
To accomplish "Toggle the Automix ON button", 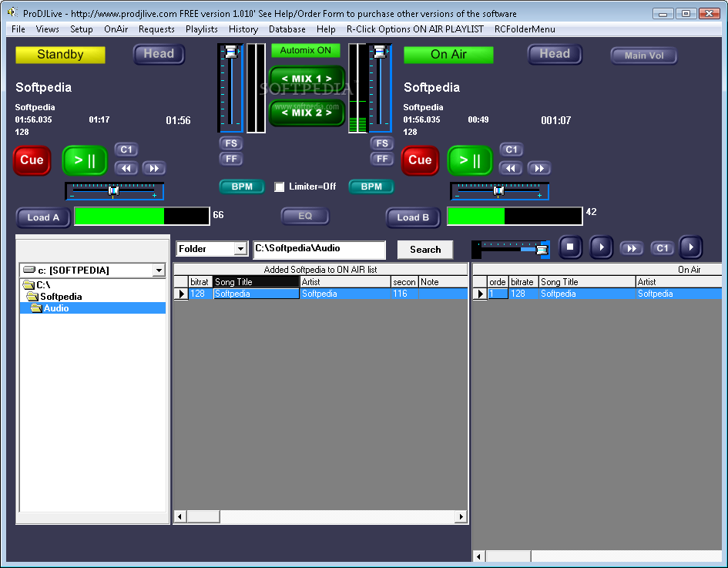I will point(306,50).
